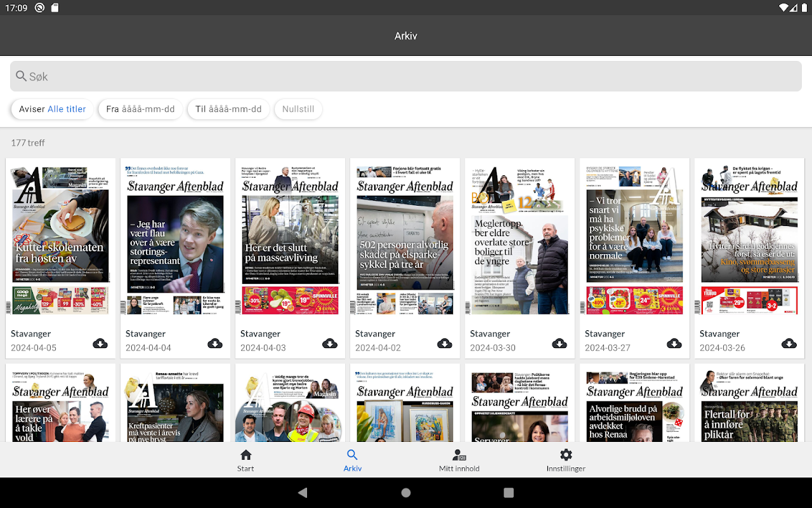Open 'Jeg har vært flau' front page
Viewport: 812px width, 508px height.
click(176, 241)
